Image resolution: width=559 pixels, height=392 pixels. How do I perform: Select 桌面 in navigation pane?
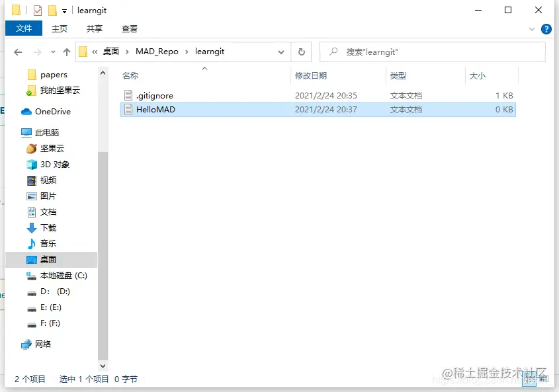click(51, 259)
